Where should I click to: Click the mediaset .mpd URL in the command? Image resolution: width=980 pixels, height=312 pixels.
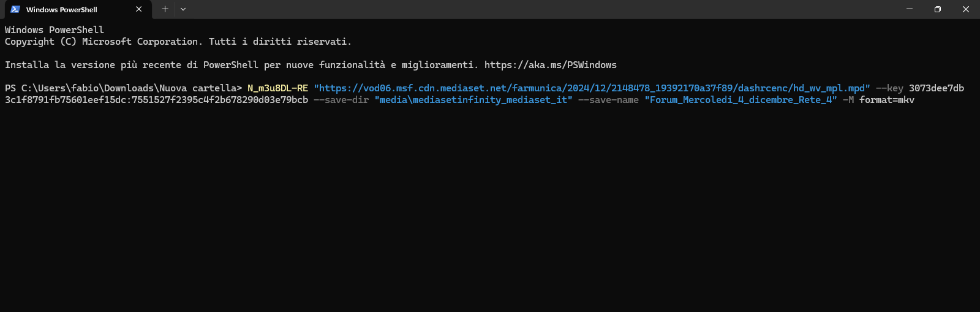click(x=592, y=88)
